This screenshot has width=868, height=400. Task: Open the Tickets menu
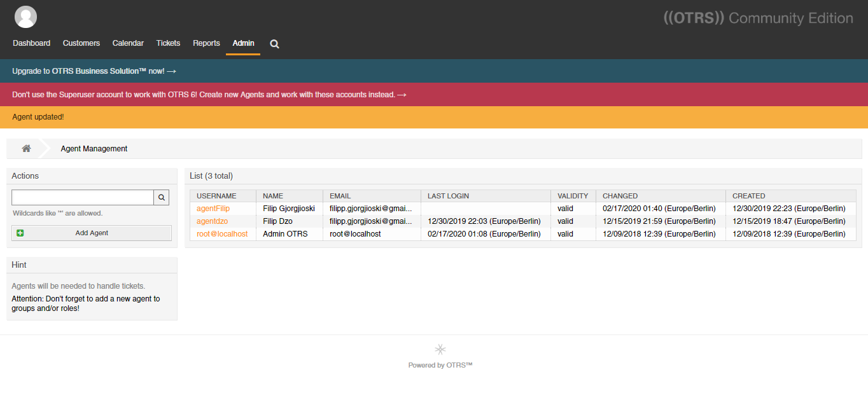coord(168,43)
